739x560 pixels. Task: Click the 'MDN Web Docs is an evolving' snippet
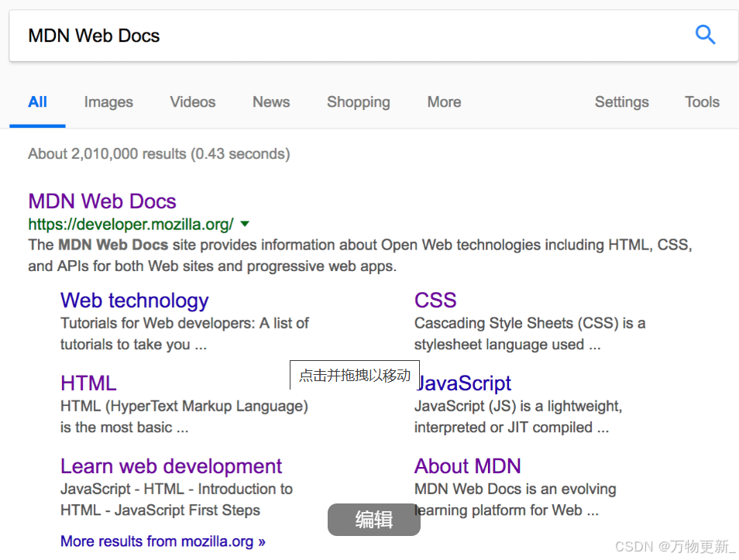[515, 490]
